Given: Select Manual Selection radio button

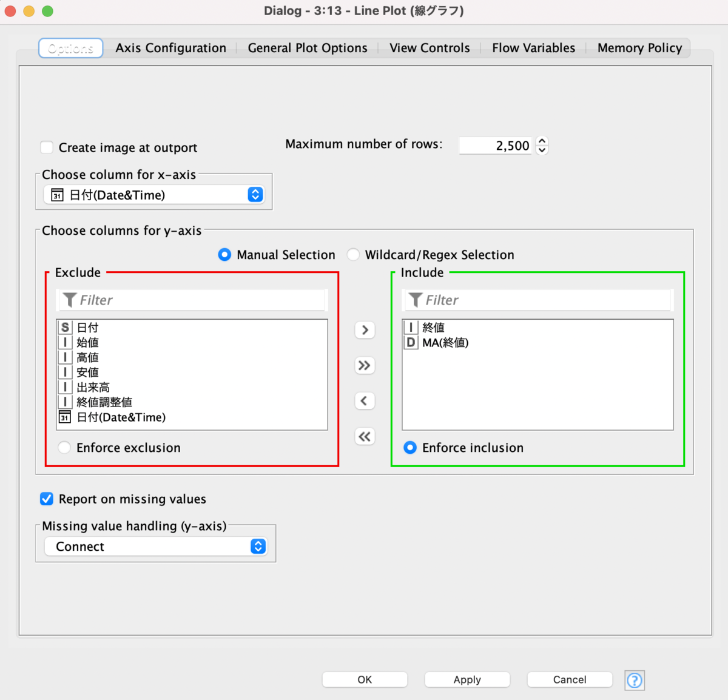Looking at the screenshot, I should (x=224, y=255).
